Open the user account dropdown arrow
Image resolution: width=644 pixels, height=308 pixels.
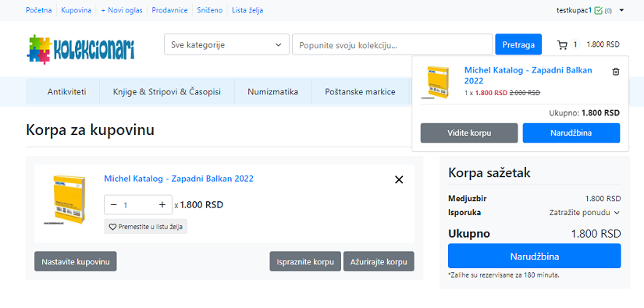tap(621, 11)
